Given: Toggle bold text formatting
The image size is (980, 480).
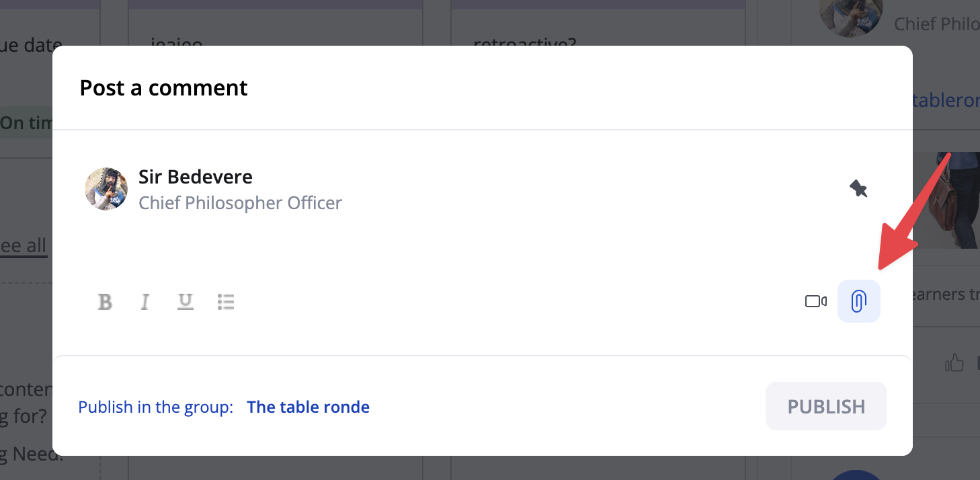Looking at the screenshot, I should pyautogui.click(x=105, y=302).
